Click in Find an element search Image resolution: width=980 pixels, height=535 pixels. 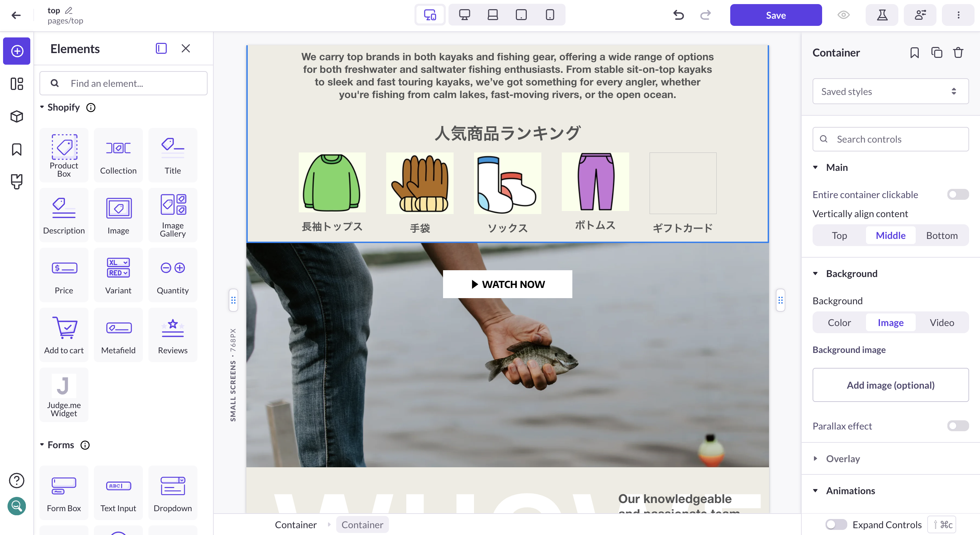124,83
